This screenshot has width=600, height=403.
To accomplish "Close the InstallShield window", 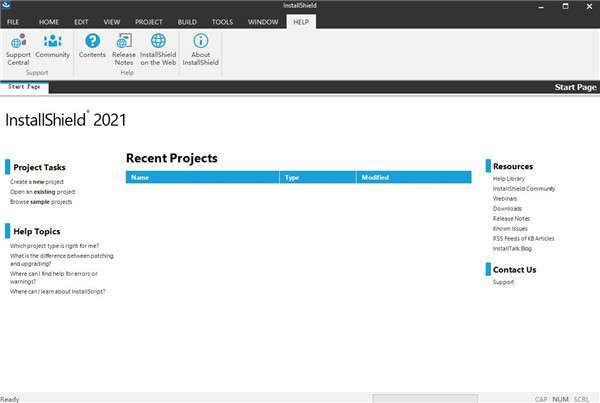I will (x=589, y=6).
